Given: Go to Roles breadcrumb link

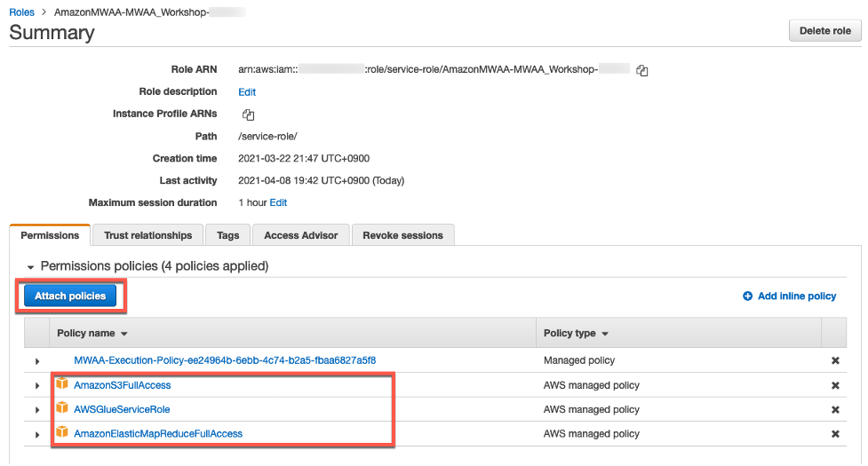Looking at the screenshot, I should point(21,12).
